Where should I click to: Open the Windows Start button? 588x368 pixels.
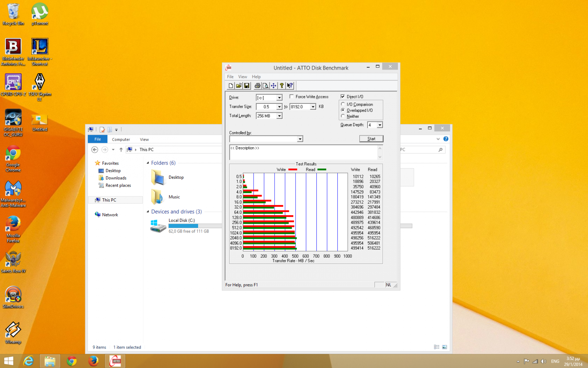(9, 361)
